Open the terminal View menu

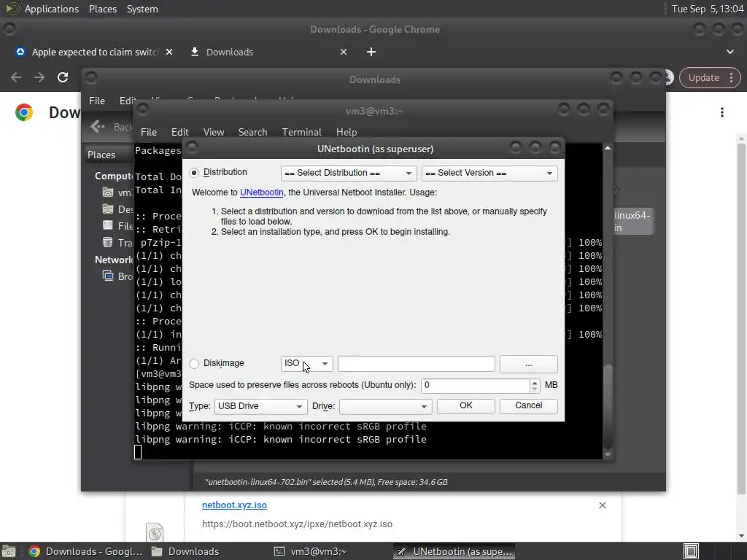point(214,132)
